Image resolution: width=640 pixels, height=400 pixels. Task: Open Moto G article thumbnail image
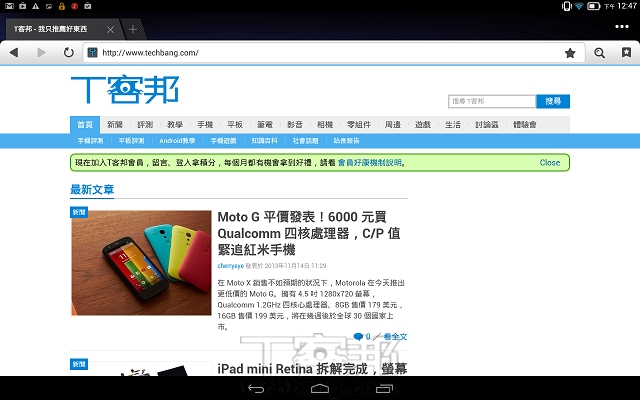(141, 263)
